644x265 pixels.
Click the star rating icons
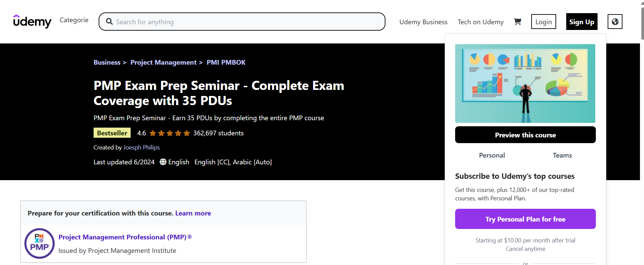170,133
